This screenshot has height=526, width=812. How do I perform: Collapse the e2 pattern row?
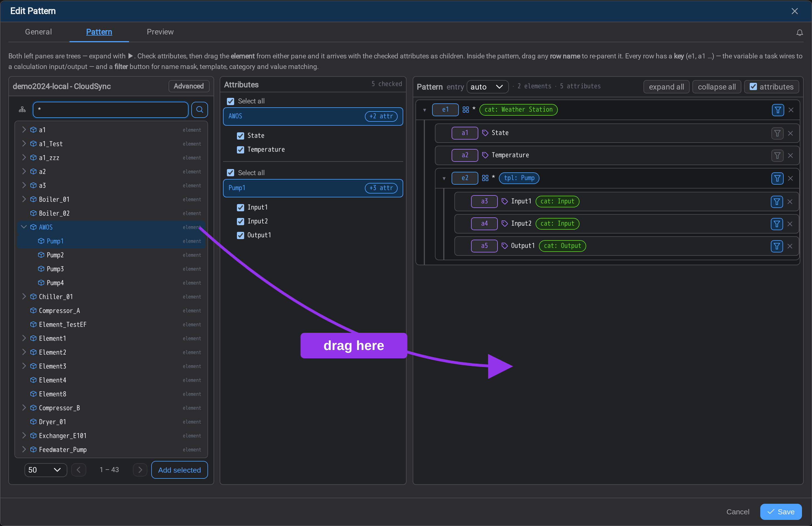(x=444, y=178)
